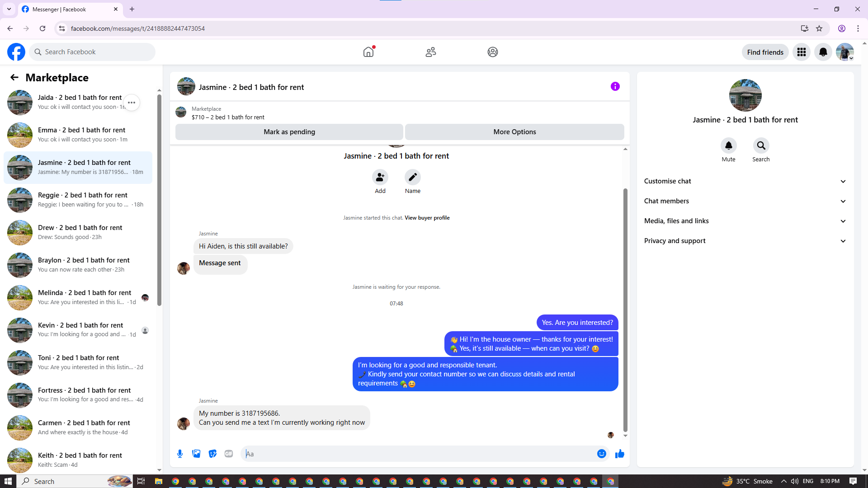Open the Windows Start menu

pos(8,481)
